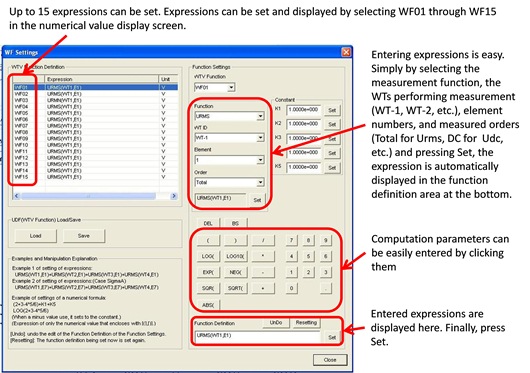
Task: Click the UnDo button
Action: click(x=276, y=323)
